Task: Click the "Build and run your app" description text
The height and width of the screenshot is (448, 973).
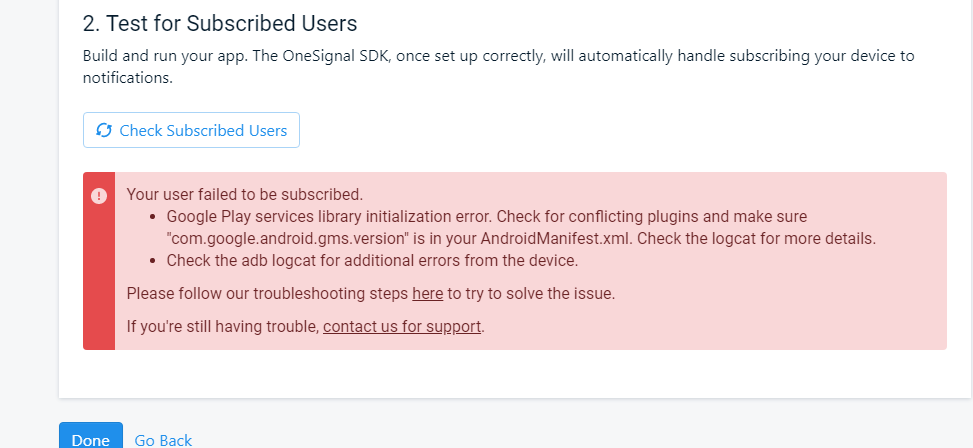Action: (x=498, y=67)
